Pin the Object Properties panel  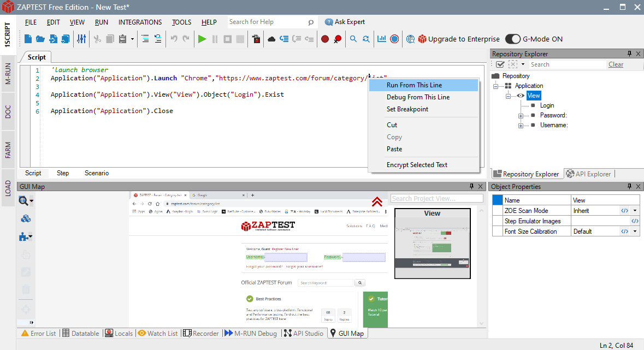629,187
